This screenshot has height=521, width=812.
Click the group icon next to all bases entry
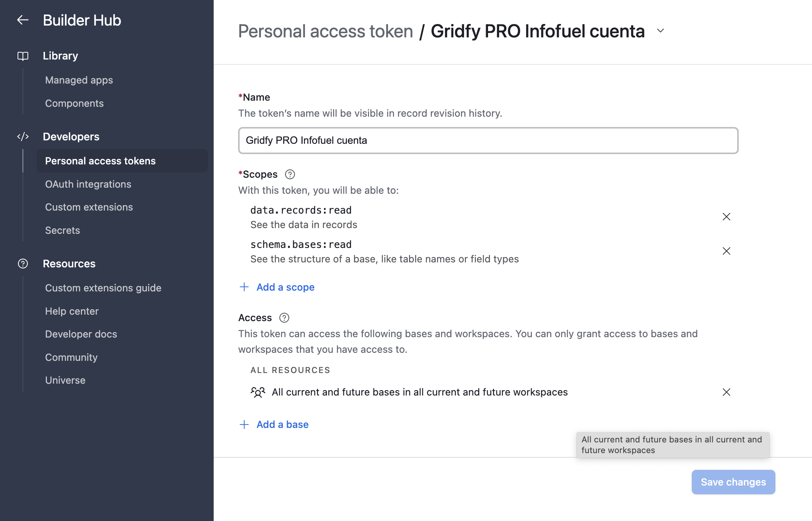258,392
